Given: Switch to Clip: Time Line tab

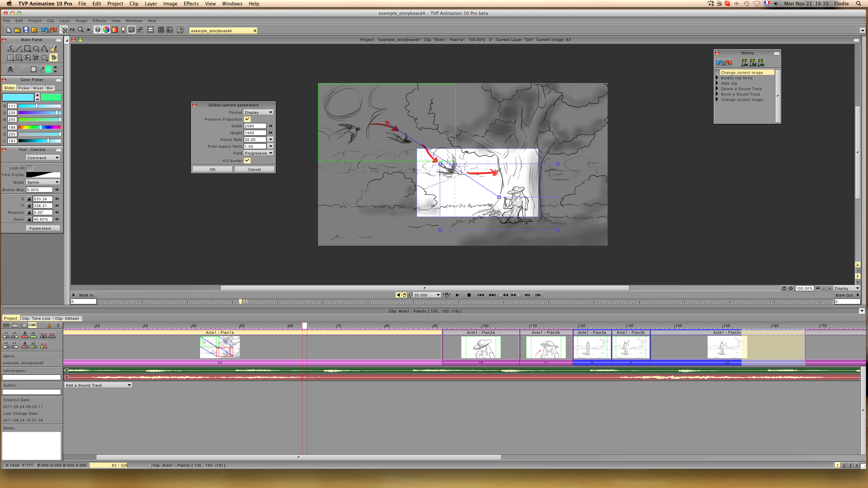Looking at the screenshot, I should [36, 319].
